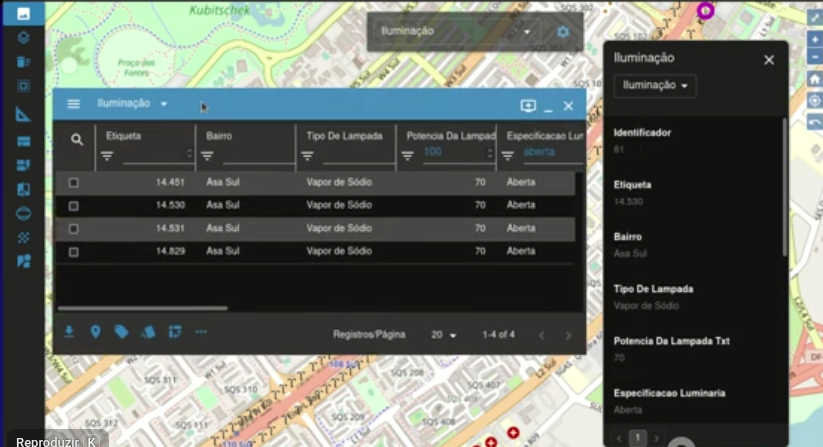Viewport: 823px width, 447px height.
Task: Sort by the Etiqueta column header
Action: tap(123, 136)
